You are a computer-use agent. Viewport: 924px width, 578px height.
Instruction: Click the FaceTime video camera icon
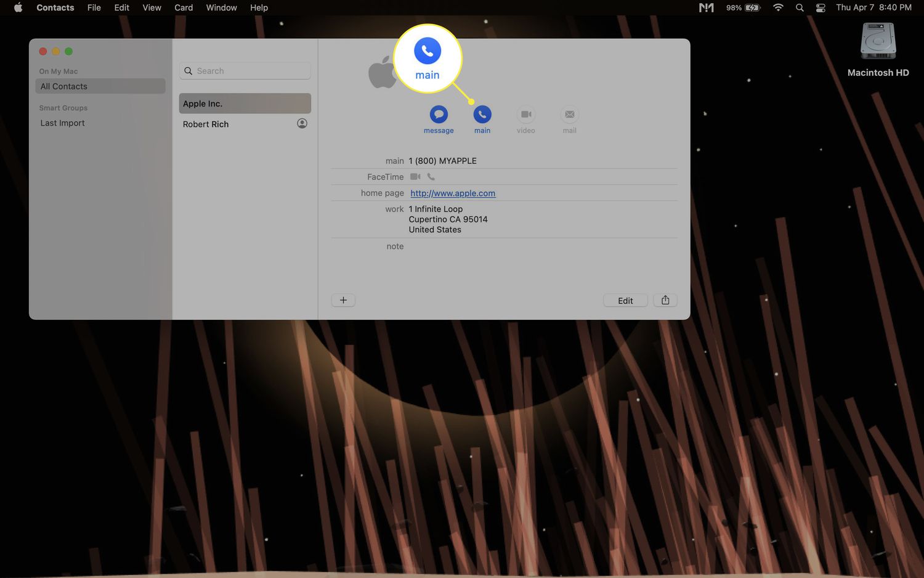415,177
